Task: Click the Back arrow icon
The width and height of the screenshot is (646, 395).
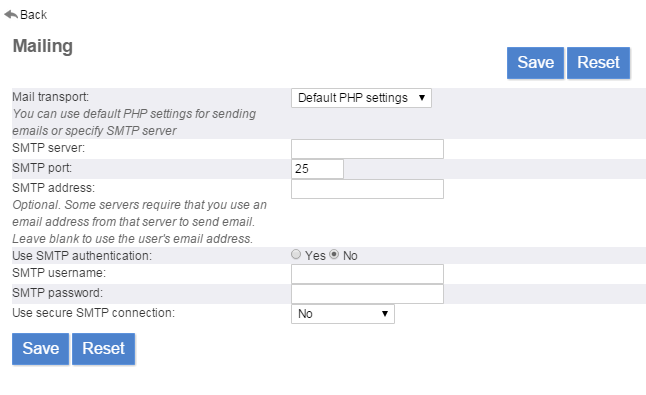Action: [x=11, y=15]
